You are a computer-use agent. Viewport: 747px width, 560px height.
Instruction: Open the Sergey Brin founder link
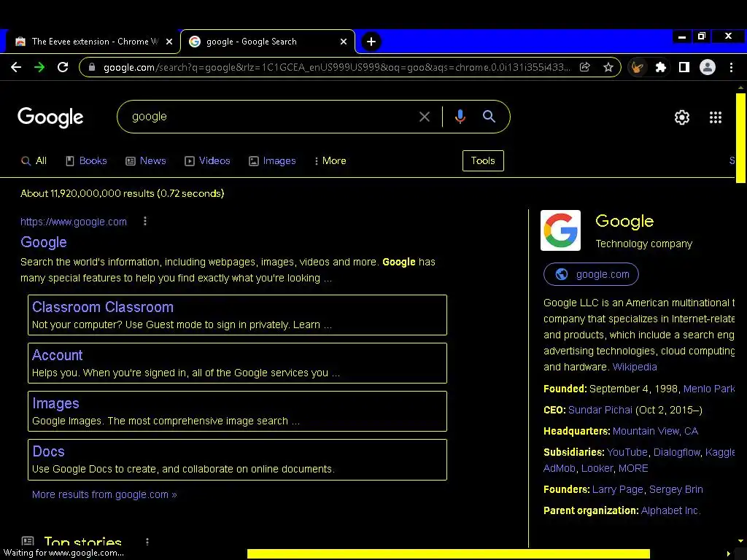pos(676,489)
